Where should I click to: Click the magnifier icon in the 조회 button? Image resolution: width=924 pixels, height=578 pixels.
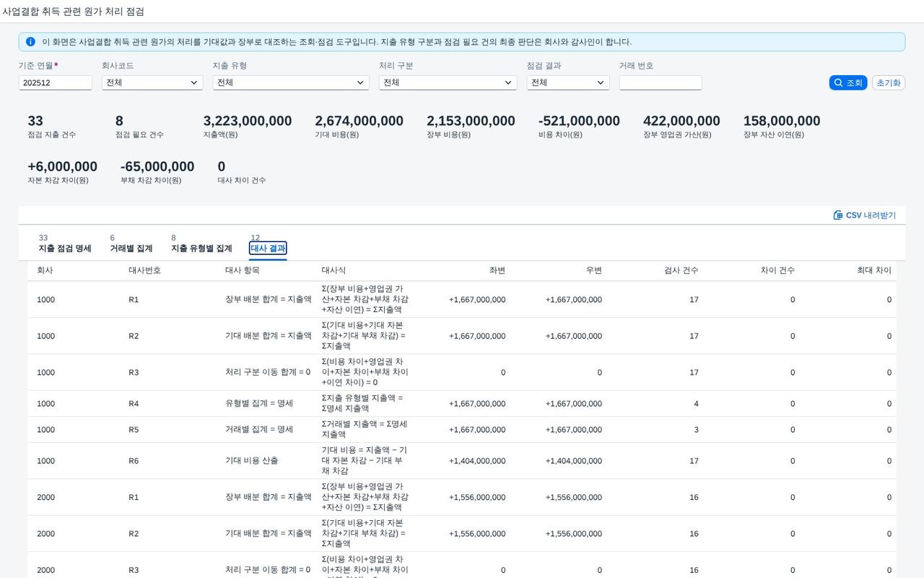tap(838, 83)
